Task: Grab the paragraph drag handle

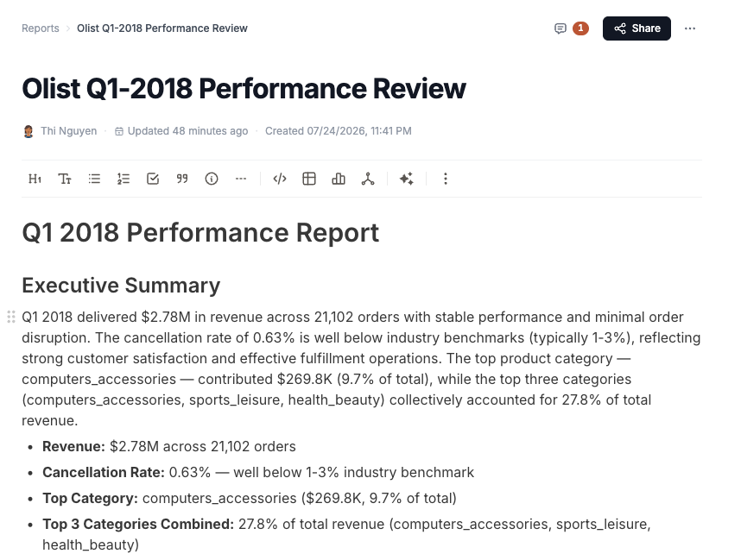Action: pos(11,317)
